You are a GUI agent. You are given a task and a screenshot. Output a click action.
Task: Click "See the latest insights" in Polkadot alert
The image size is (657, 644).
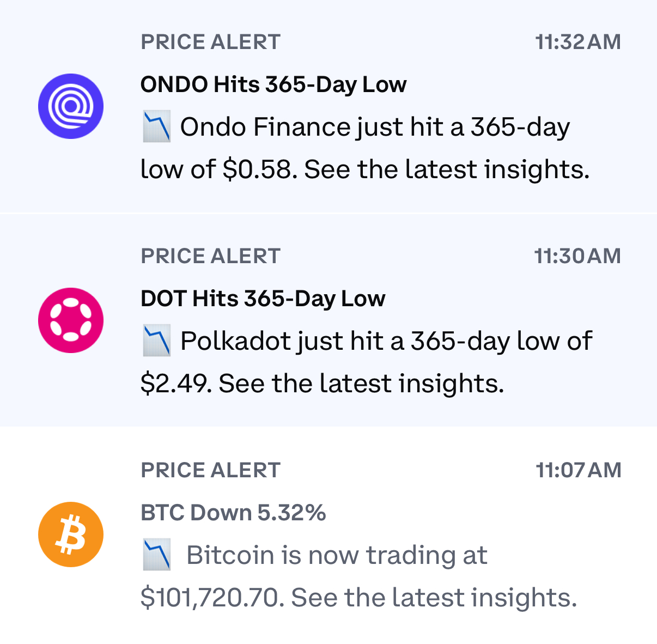361,384
